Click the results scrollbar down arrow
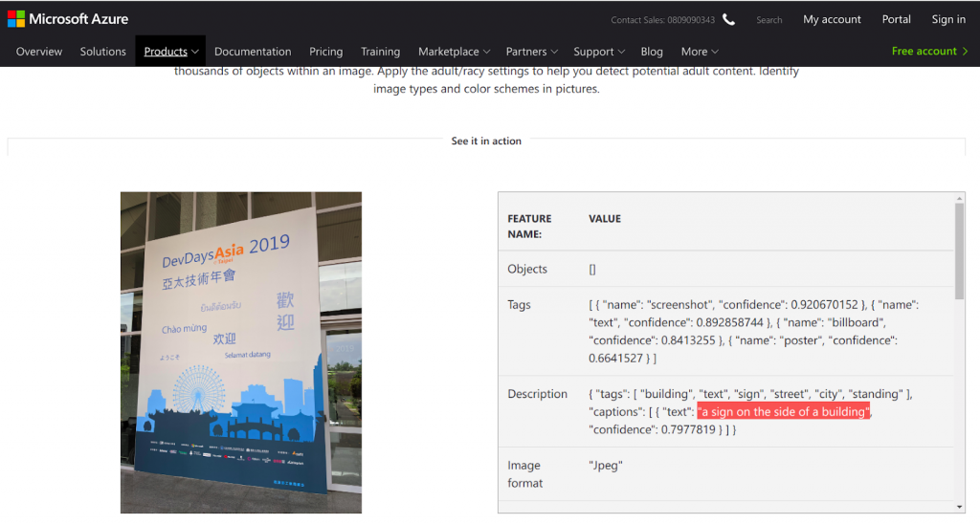Image resolution: width=980 pixels, height=524 pixels. tap(959, 507)
